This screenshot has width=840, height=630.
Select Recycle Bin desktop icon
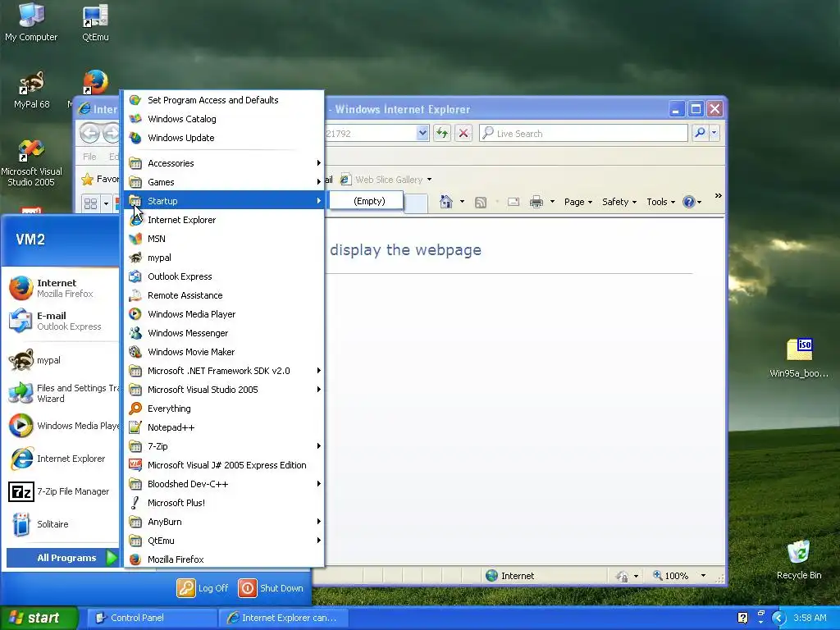pos(799,559)
